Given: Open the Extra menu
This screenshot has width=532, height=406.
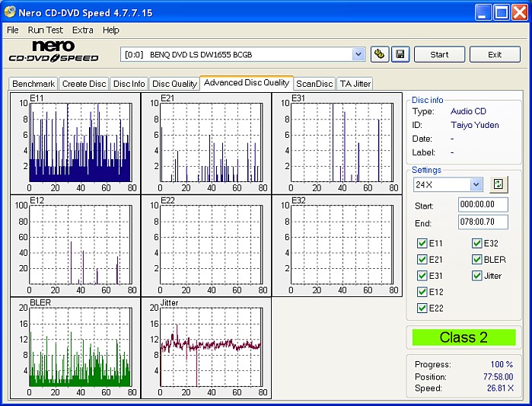Looking at the screenshot, I should point(83,30).
